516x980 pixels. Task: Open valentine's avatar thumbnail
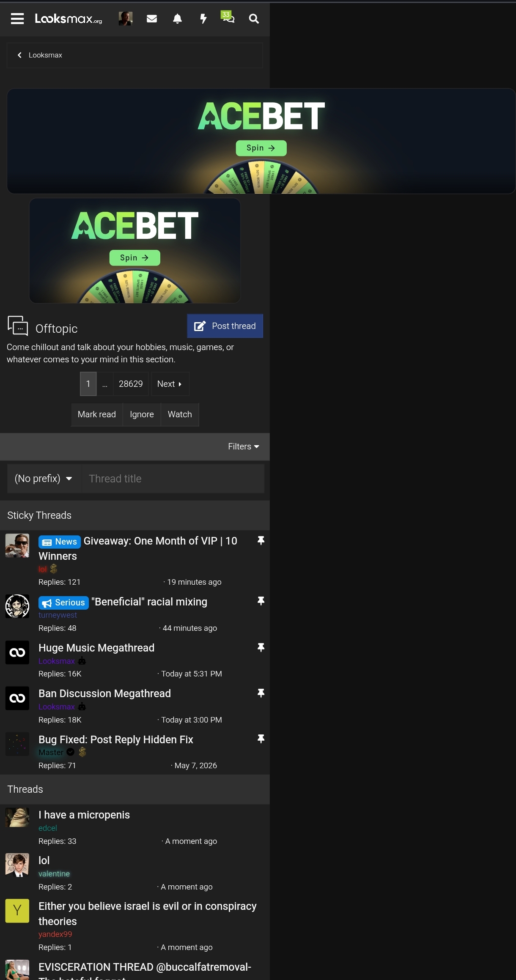click(x=17, y=865)
